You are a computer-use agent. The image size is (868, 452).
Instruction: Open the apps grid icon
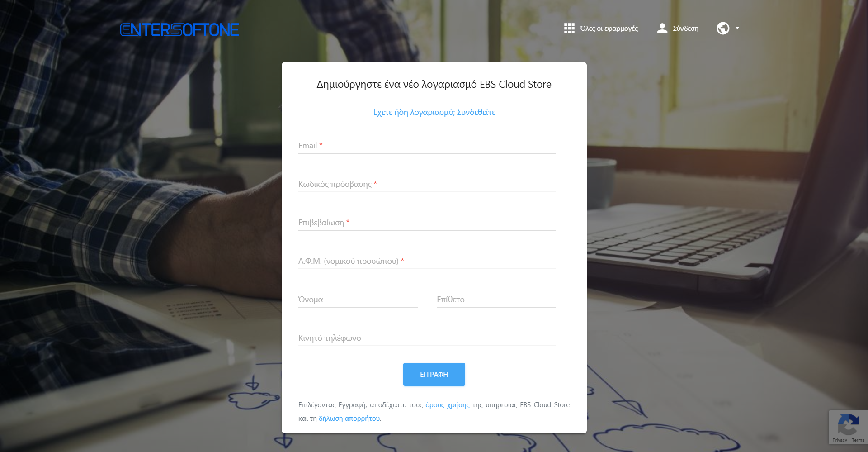[569, 29]
